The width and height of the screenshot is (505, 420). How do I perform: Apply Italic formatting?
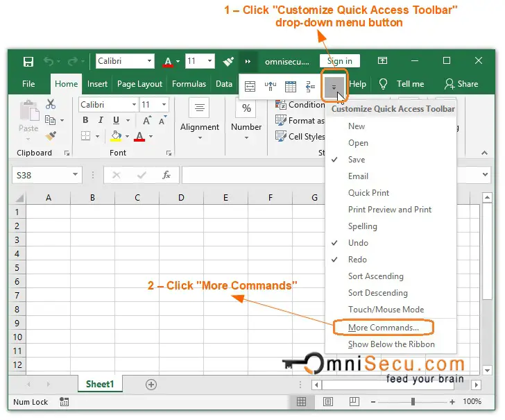(101, 120)
